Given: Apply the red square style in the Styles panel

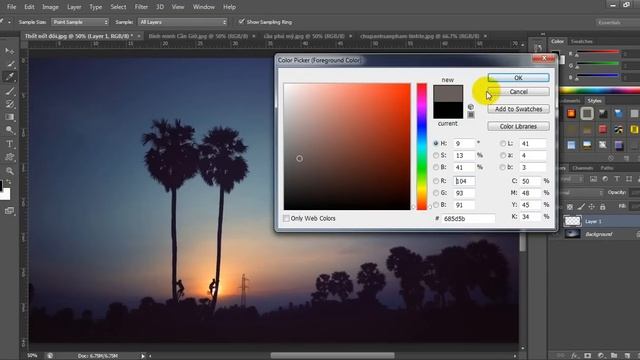Looking at the screenshot, I should coord(603,129).
